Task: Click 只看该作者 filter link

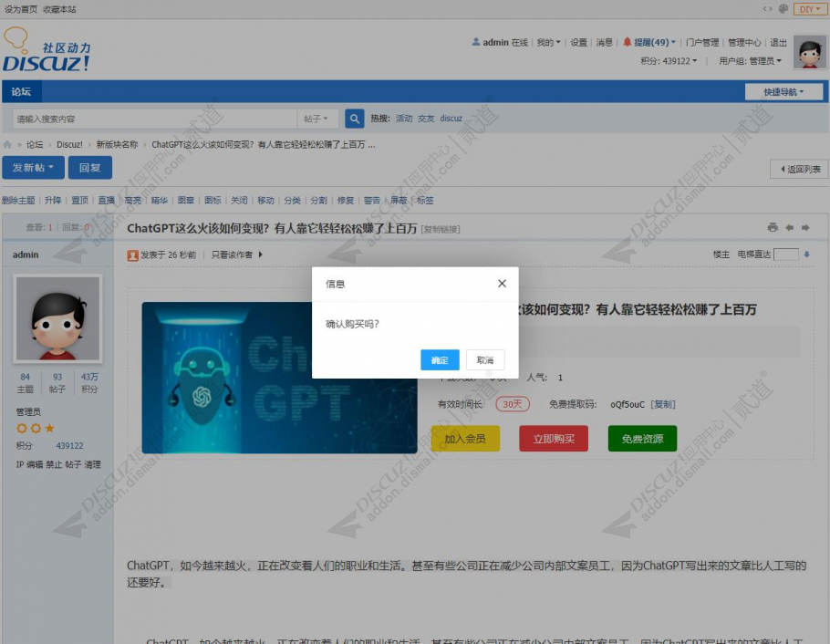Action: [x=232, y=254]
